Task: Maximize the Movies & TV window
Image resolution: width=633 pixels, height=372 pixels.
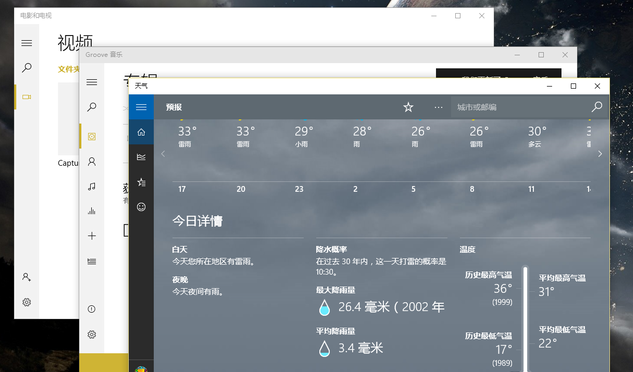Action: pyautogui.click(x=458, y=16)
